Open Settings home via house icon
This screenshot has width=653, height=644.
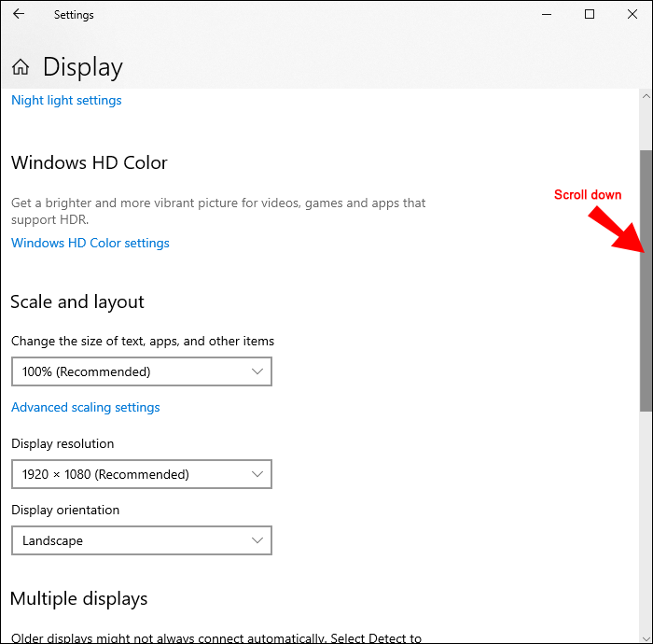pos(20,66)
